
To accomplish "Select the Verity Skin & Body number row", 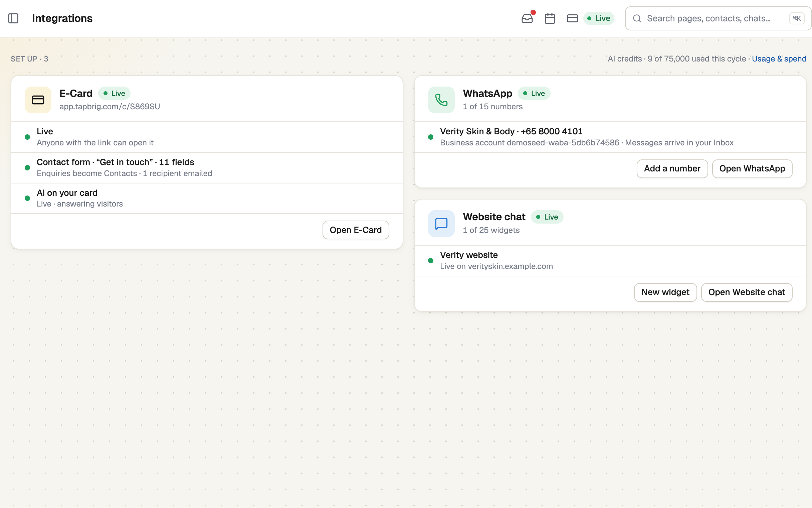I will click(x=610, y=137).
